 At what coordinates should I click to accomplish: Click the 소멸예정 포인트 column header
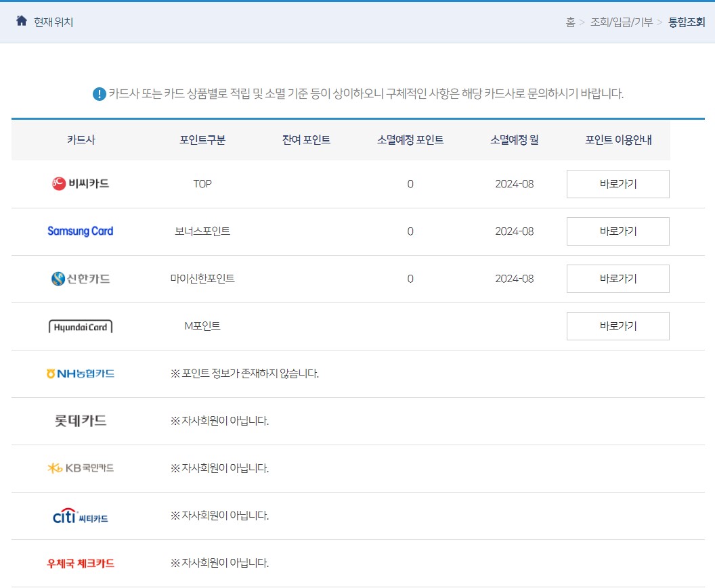pyautogui.click(x=409, y=139)
